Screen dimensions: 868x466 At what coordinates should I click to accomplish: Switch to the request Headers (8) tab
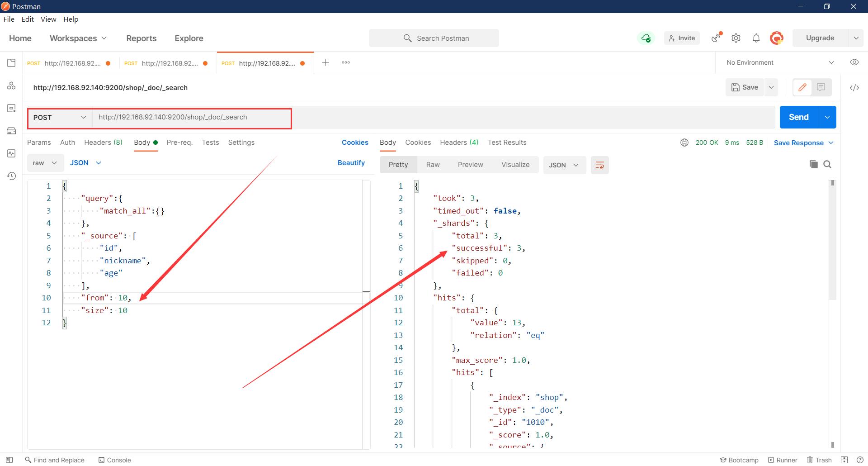103,143
